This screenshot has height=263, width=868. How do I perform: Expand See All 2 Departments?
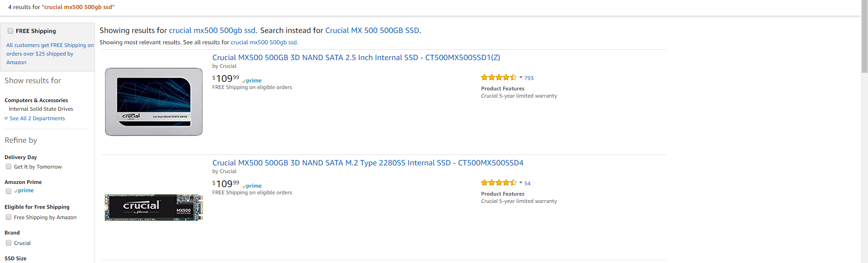click(37, 118)
